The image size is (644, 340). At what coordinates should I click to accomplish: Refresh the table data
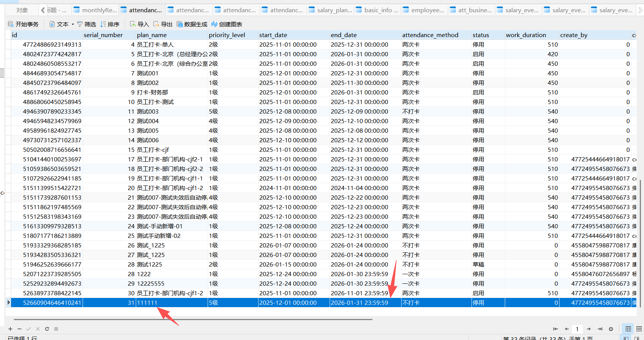(47, 329)
